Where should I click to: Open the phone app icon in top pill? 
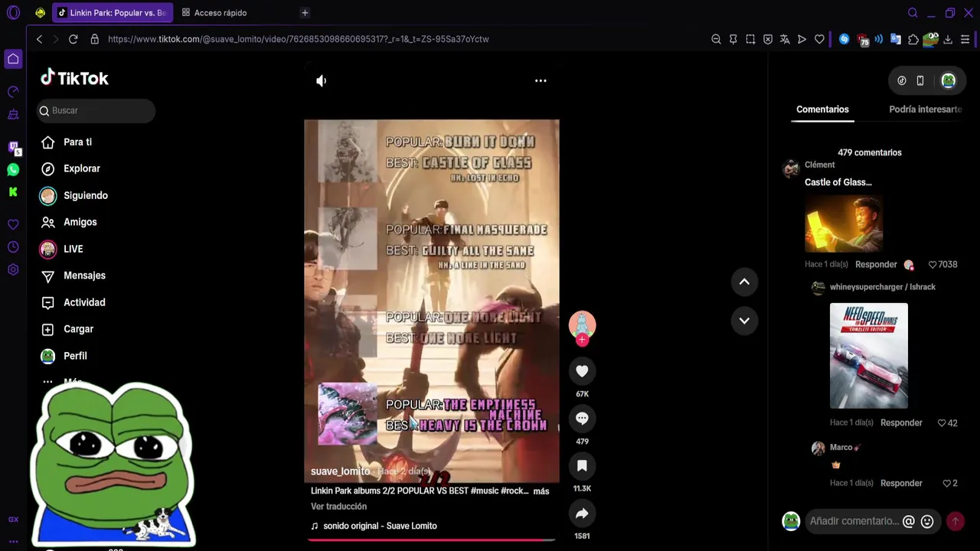(920, 80)
